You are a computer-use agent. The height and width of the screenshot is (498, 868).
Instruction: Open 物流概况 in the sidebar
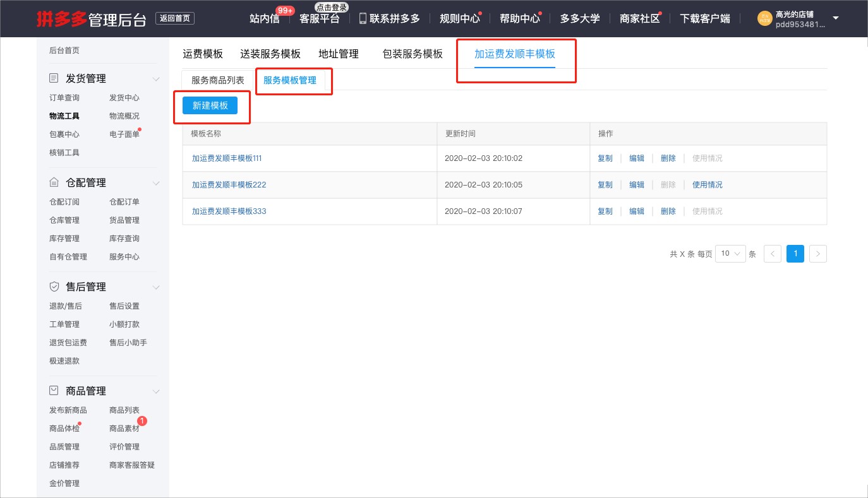click(x=124, y=116)
